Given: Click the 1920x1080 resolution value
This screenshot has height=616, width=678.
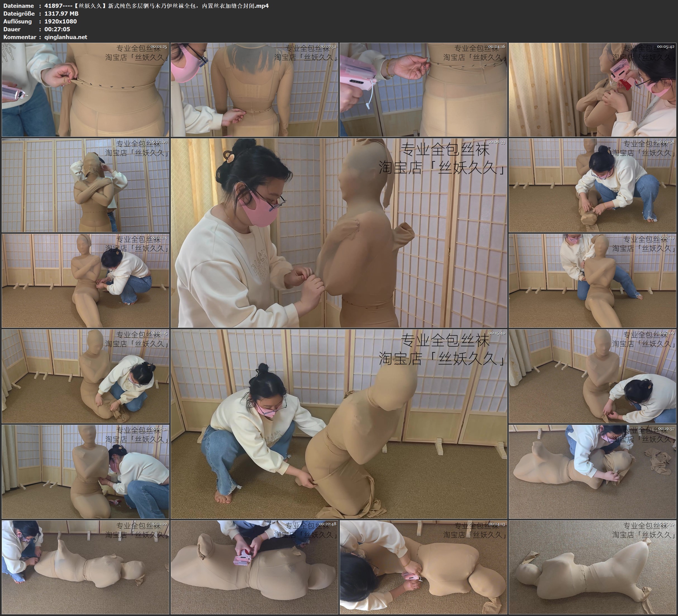Looking at the screenshot, I should pyautogui.click(x=61, y=21).
